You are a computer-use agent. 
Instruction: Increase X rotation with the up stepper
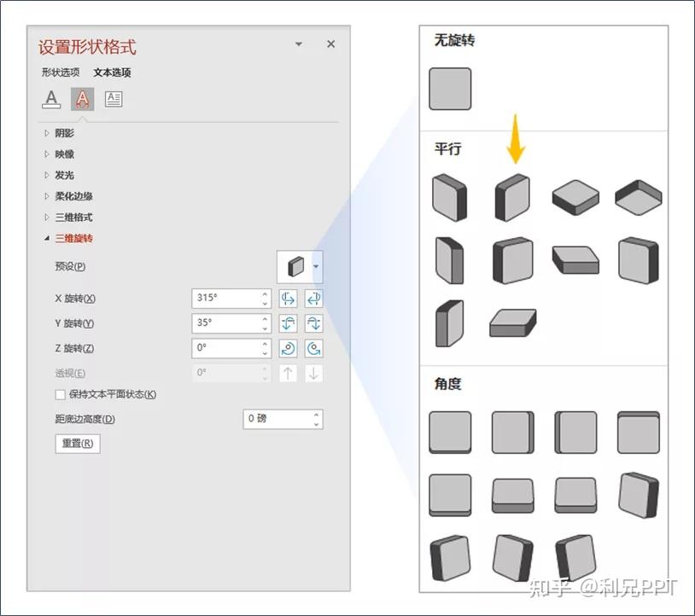coord(265,293)
